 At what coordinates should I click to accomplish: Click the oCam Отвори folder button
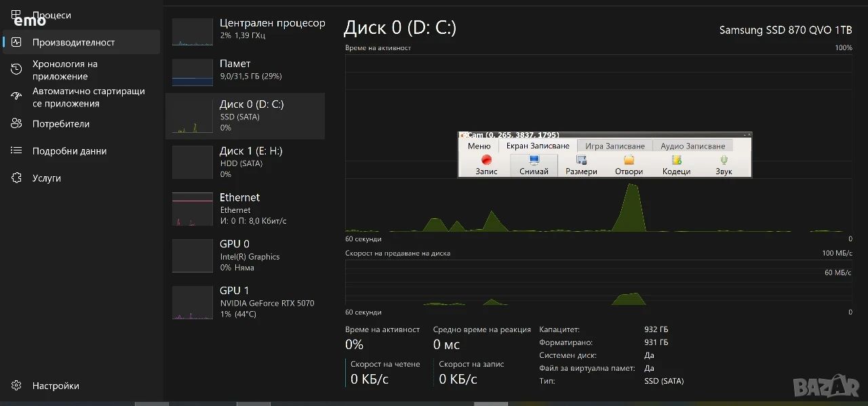629,165
